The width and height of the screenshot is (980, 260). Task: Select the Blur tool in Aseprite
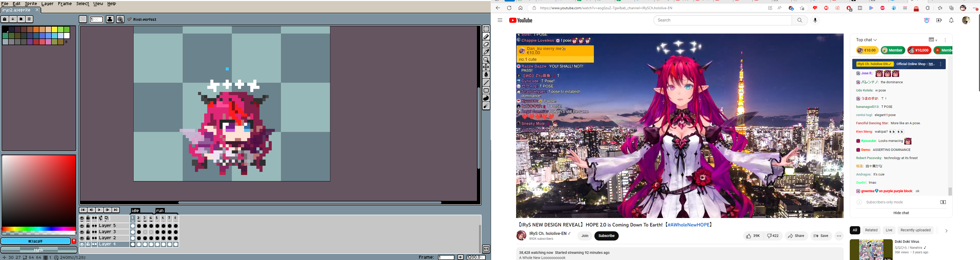point(486,106)
